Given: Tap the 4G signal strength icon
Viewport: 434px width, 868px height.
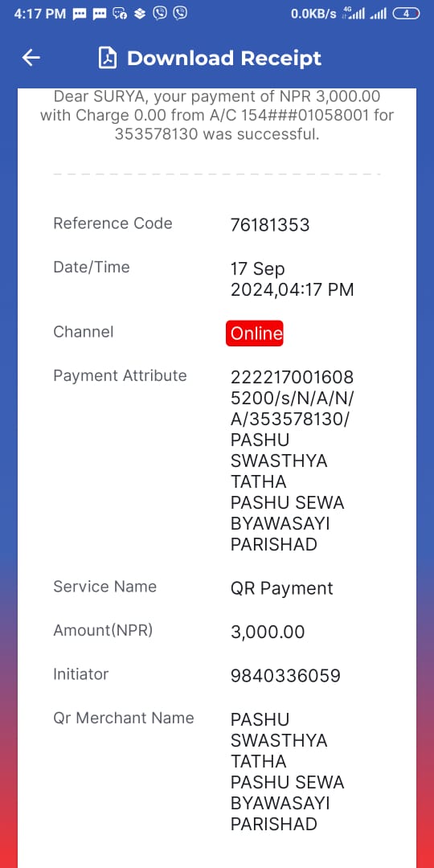Looking at the screenshot, I should (354, 14).
